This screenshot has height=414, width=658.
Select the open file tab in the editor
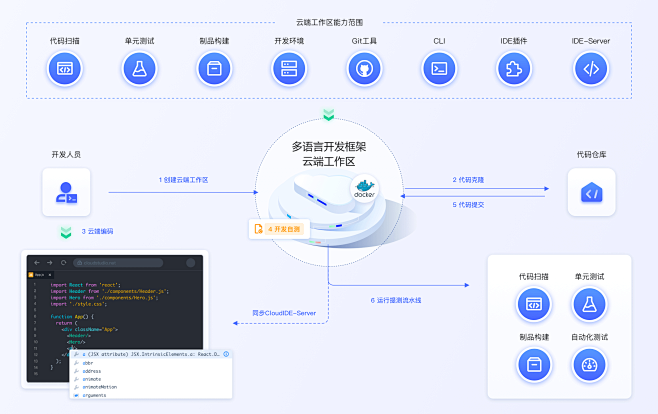[x=37, y=273]
